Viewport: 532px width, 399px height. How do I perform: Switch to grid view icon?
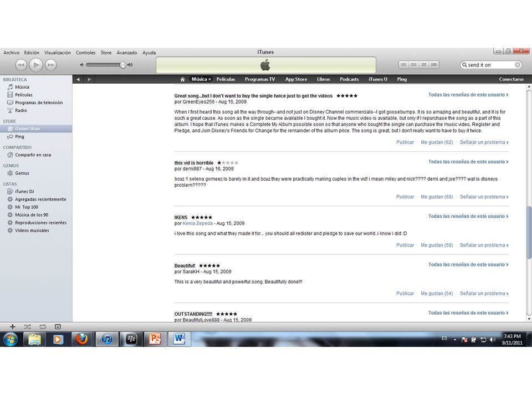point(424,64)
